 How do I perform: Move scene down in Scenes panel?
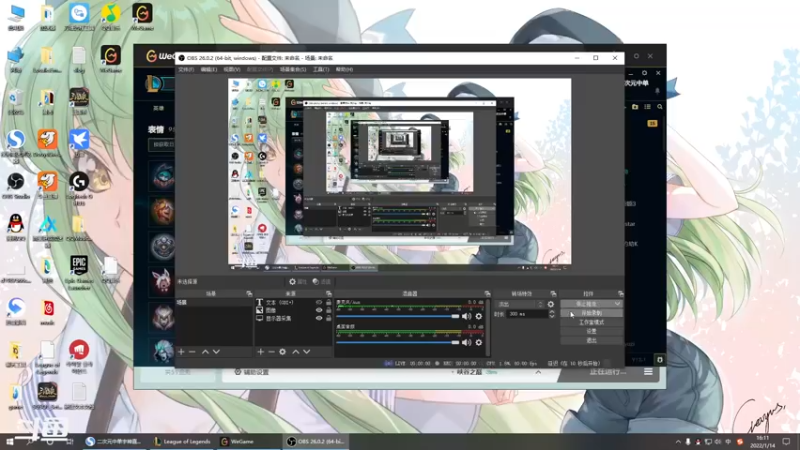[x=216, y=352]
